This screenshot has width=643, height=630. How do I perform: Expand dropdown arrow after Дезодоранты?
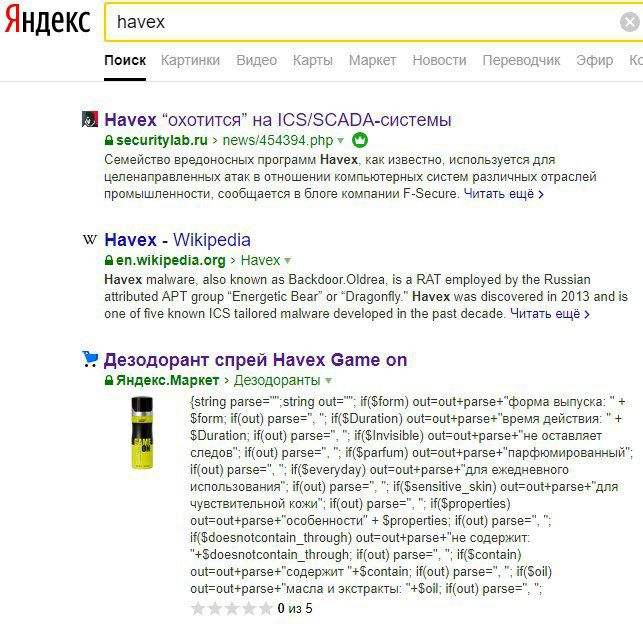(x=328, y=381)
